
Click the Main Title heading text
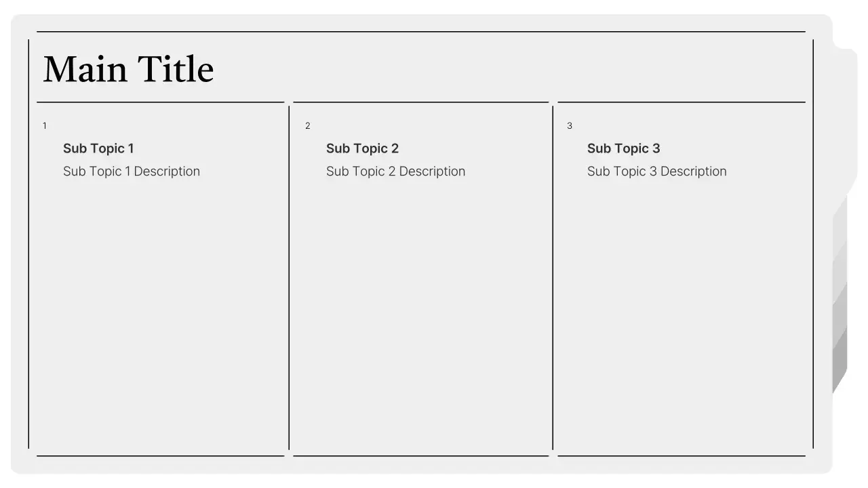128,69
